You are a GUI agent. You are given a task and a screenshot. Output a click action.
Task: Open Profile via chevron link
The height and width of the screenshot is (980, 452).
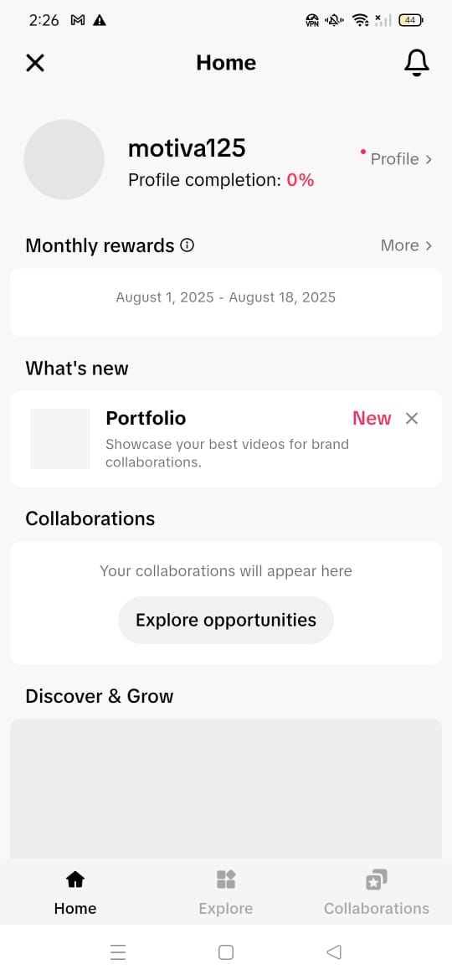pos(401,159)
